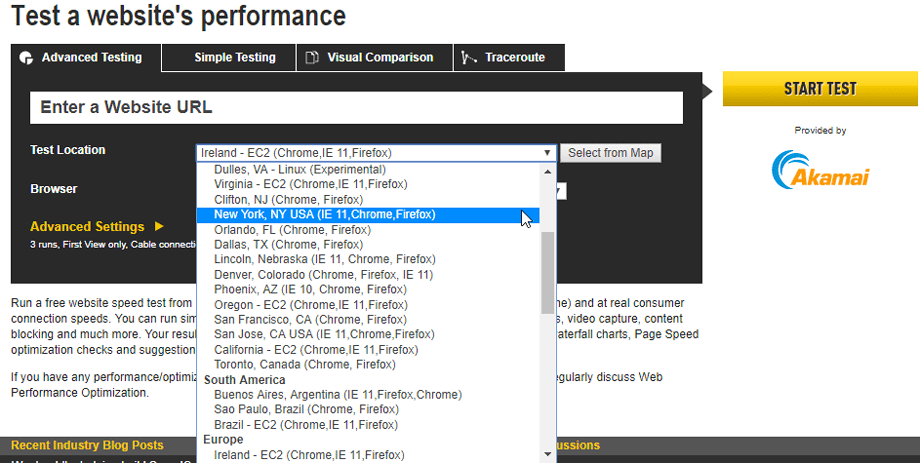
Task: Open the Visual Comparison tab
Action: point(380,58)
